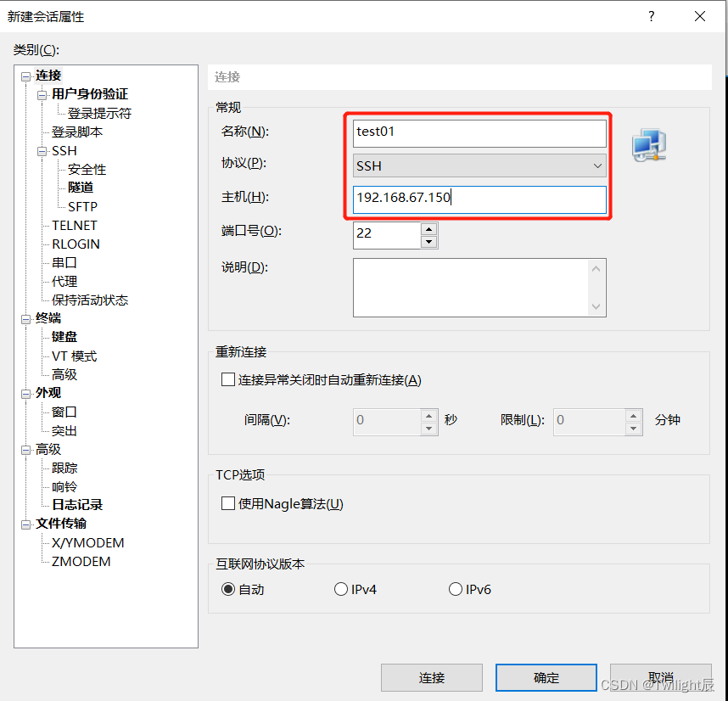Close the 新建会话属性 dialog
The width and height of the screenshot is (728, 701).
click(700, 16)
